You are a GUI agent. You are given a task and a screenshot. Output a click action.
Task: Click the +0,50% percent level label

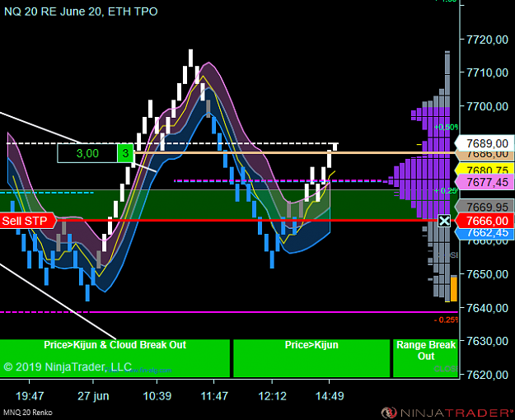(446, 127)
